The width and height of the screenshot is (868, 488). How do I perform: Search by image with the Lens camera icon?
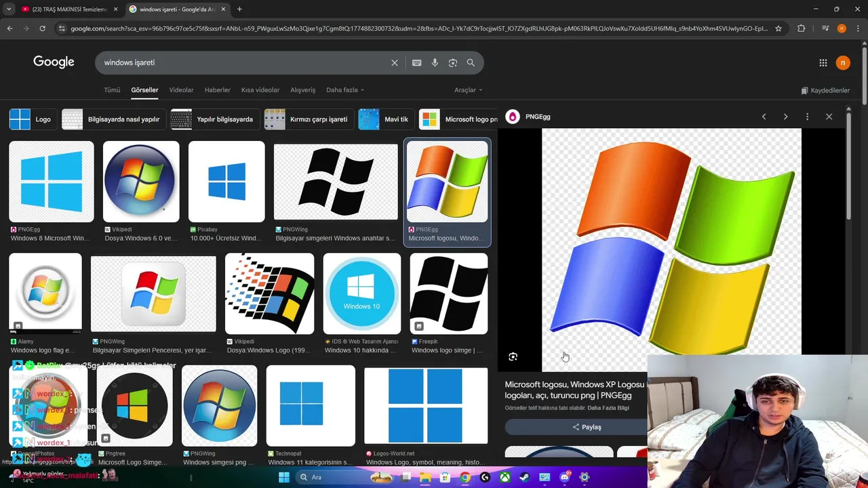tap(453, 62)
